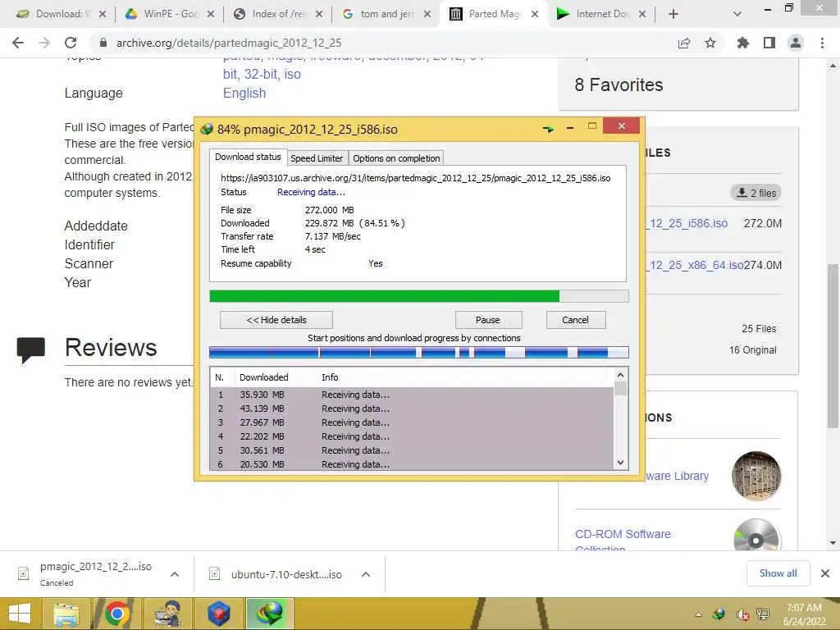Viewport: 840px width, 630px height.
Task: Open File Explorer from taskbar
Action: click(66, 614)
